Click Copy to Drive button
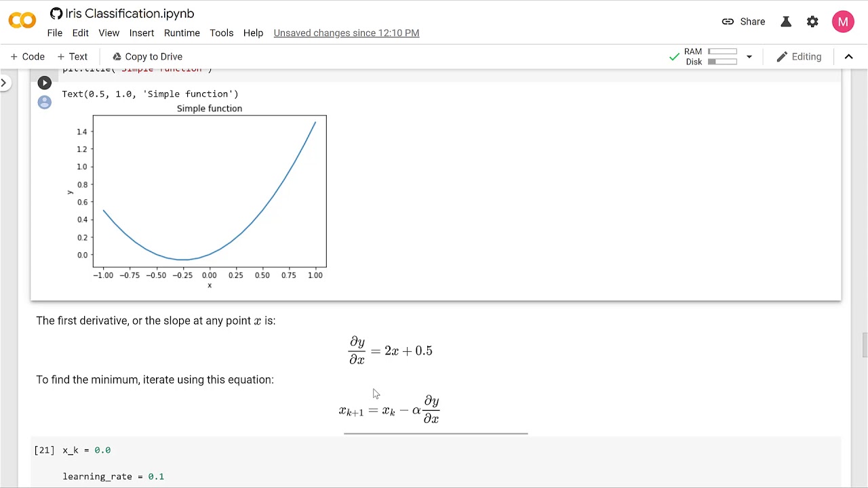868x488 pixels. pyautogui.click(x=147, y=57)
